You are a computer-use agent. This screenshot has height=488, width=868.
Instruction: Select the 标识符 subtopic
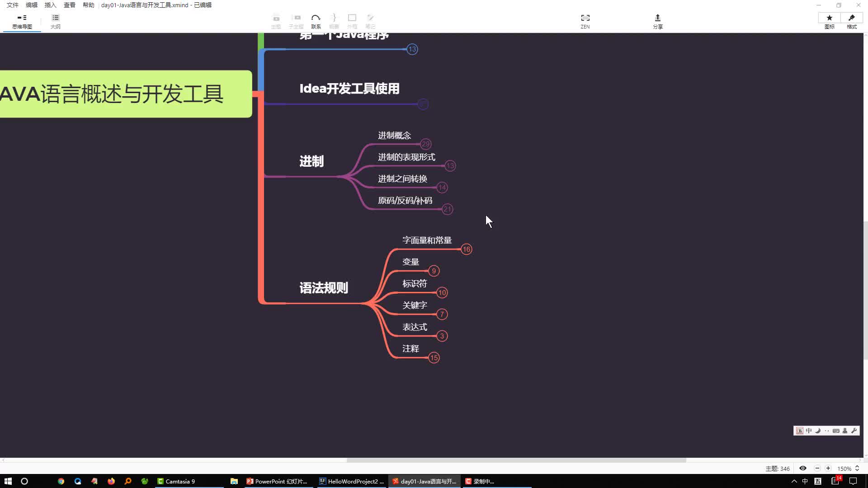coord(415,284)
